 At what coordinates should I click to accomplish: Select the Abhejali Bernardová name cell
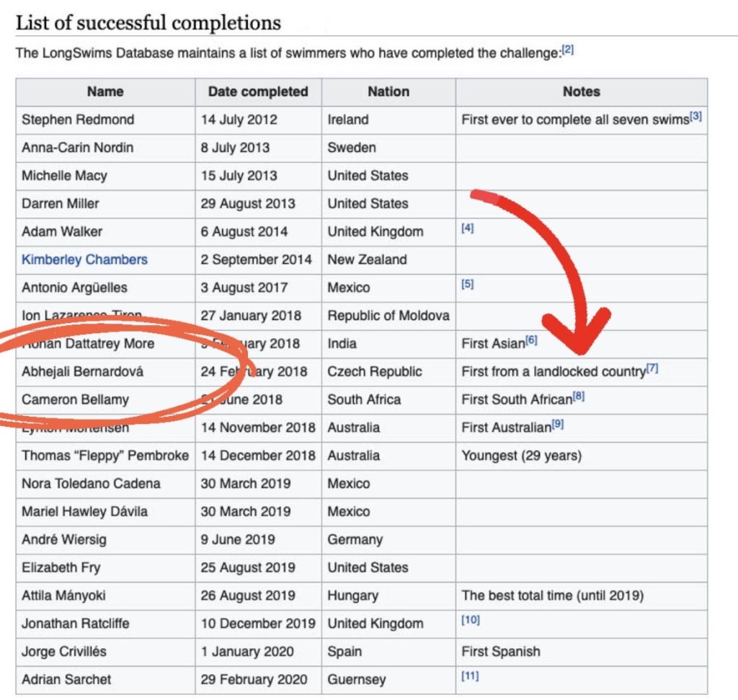click(83, 372)
